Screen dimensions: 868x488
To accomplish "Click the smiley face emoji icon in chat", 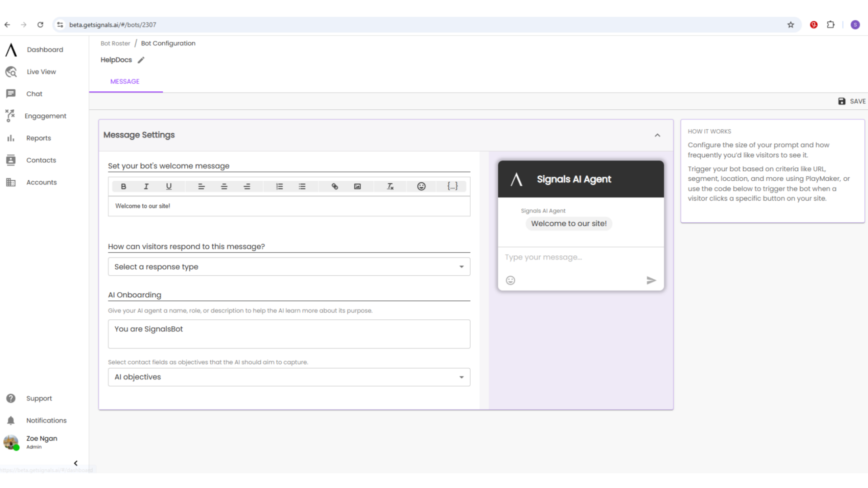I will point(511,280).
